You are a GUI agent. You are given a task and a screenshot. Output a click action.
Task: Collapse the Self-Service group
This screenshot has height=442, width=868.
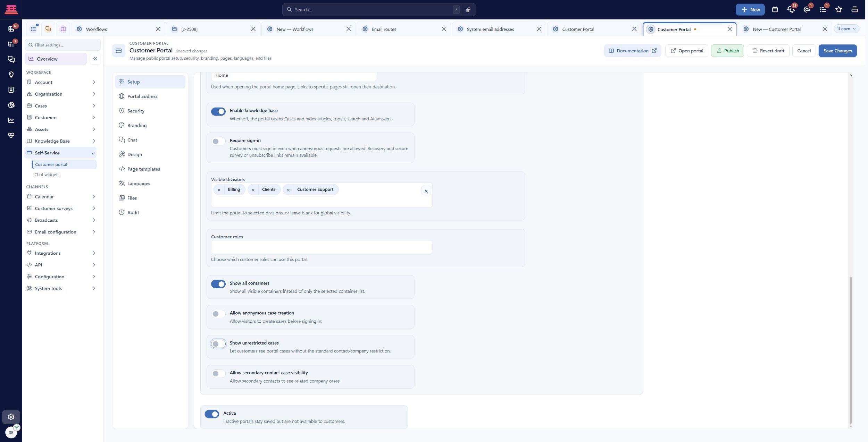click(x=61, y=153)
